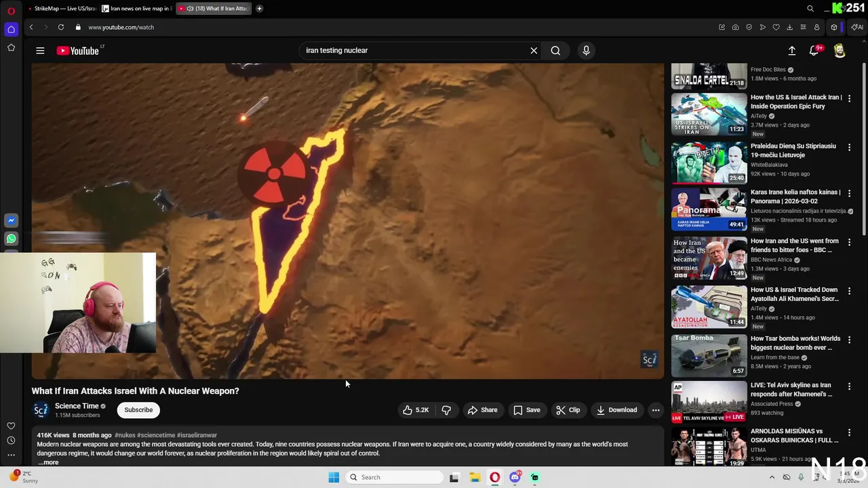Open options for Operation Epic Fury video

tap(849, 98)
